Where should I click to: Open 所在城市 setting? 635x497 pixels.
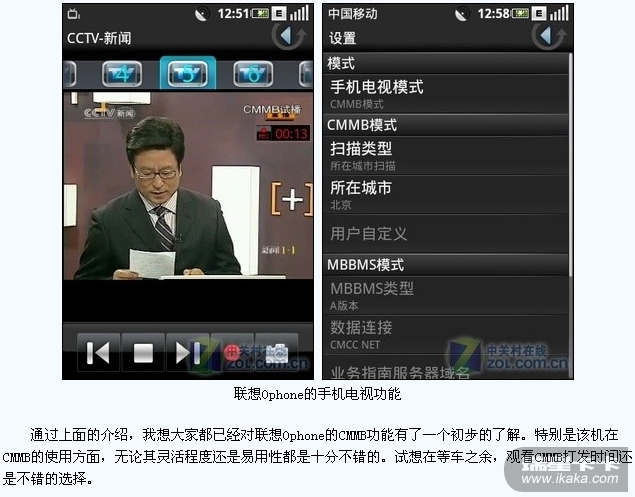tap(446, 195)
